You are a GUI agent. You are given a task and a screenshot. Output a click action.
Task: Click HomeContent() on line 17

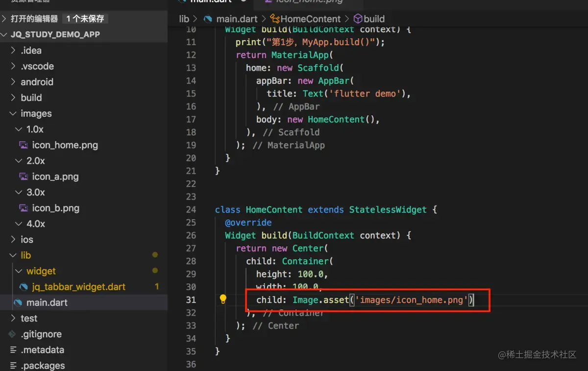341,119
